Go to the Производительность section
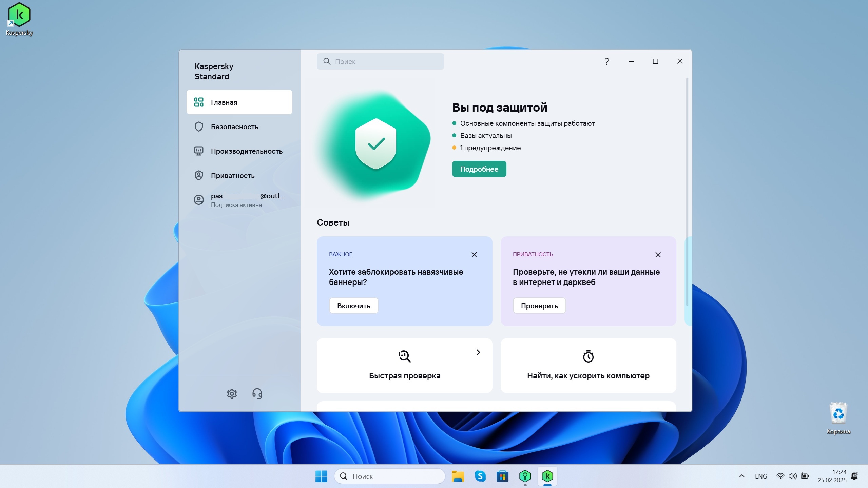868x488 pixels. pyautogui.click(x=246, y=151)
